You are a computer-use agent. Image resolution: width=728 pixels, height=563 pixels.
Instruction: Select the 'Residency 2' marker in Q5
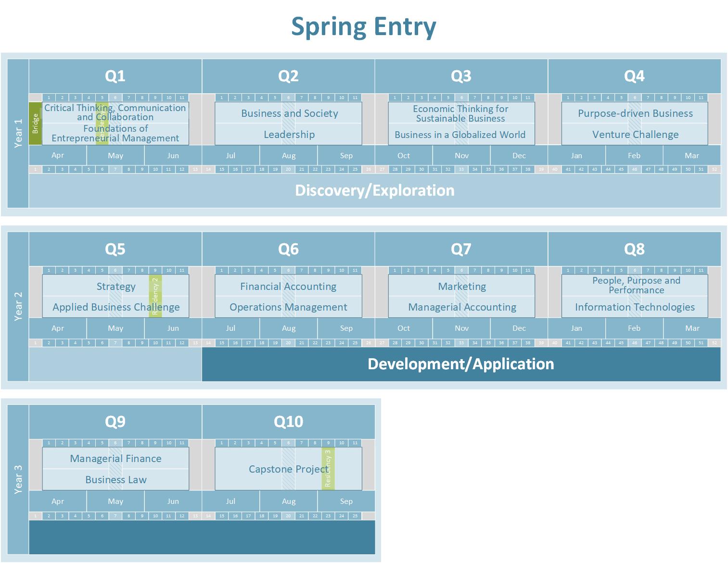[155, 296]
